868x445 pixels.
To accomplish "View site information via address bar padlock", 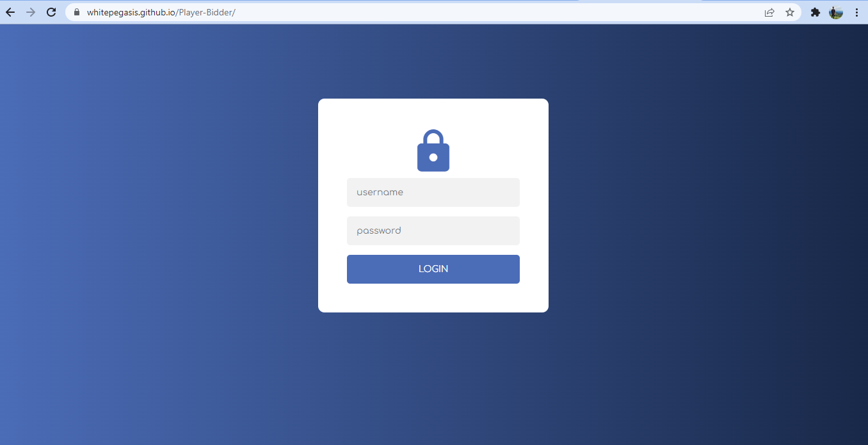I will tap(77, 12).
